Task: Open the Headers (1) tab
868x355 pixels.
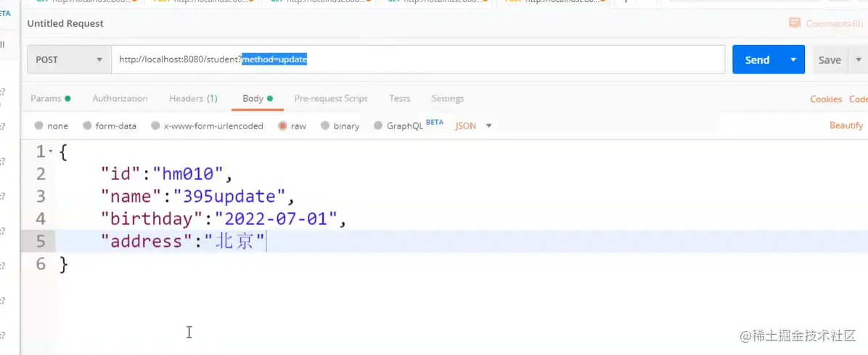Action: pyautogui.click(x=193, y=99)
